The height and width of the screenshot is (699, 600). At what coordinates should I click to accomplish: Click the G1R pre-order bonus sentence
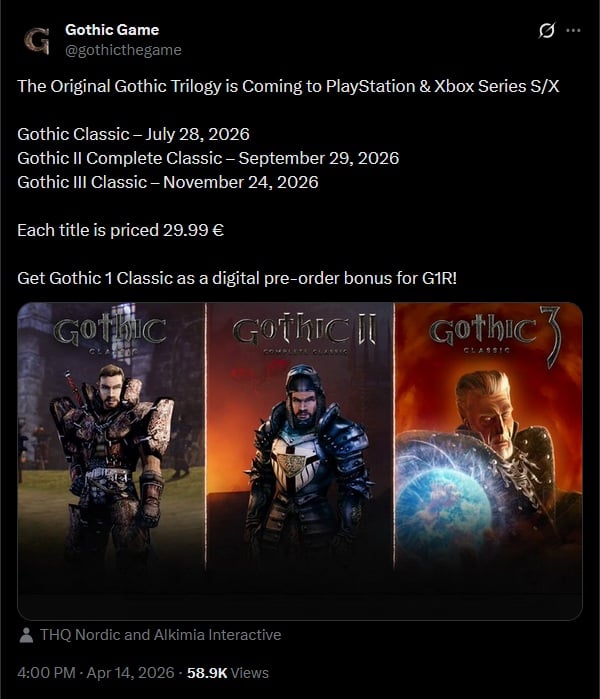tap(237, 279)
